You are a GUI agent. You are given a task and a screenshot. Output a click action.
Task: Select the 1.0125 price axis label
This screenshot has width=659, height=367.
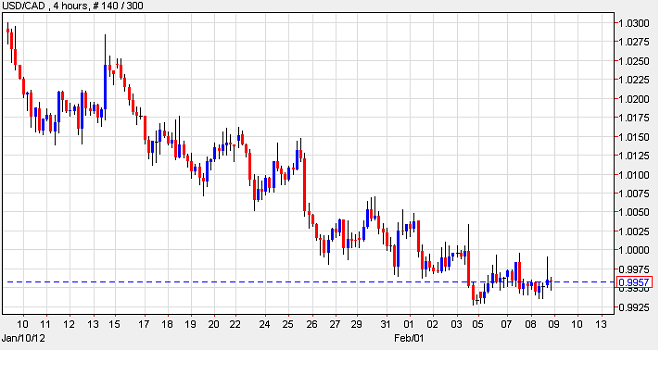(x=634, y=156)
